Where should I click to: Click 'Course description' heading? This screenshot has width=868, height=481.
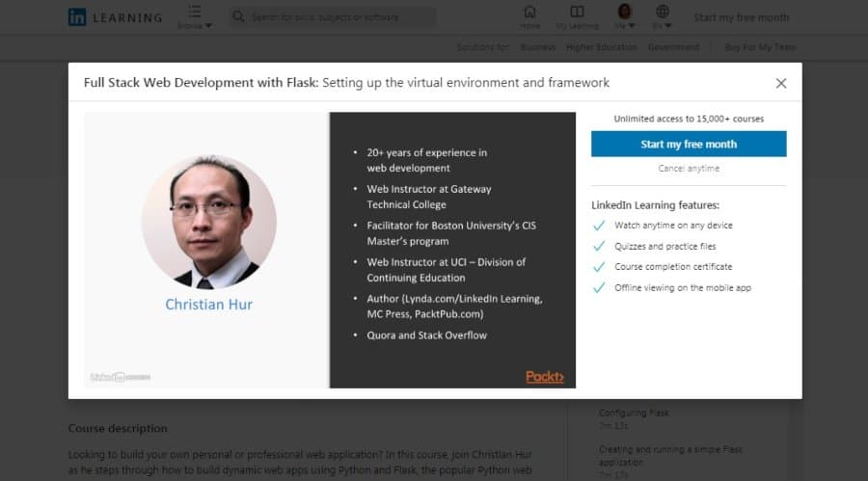click(118, 428)
